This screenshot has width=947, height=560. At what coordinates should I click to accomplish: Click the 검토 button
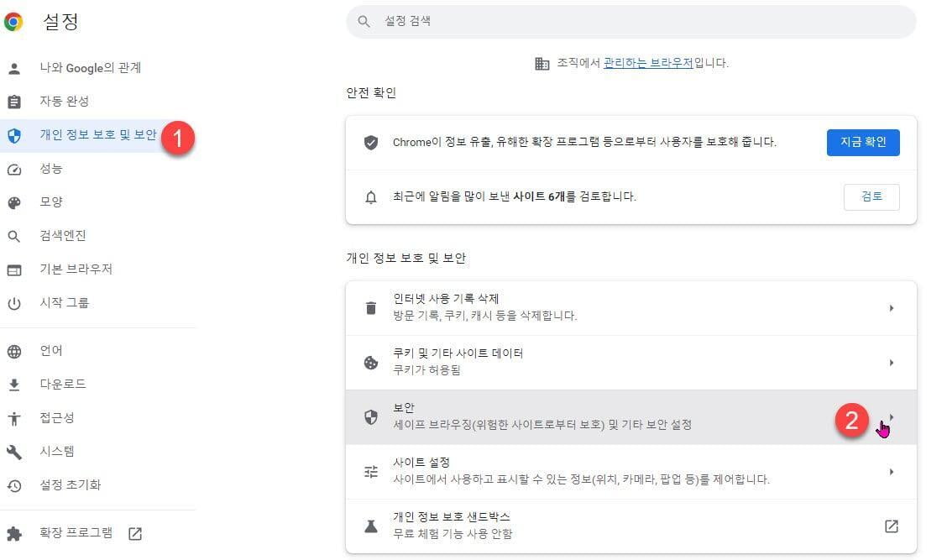tap(871, 197)
